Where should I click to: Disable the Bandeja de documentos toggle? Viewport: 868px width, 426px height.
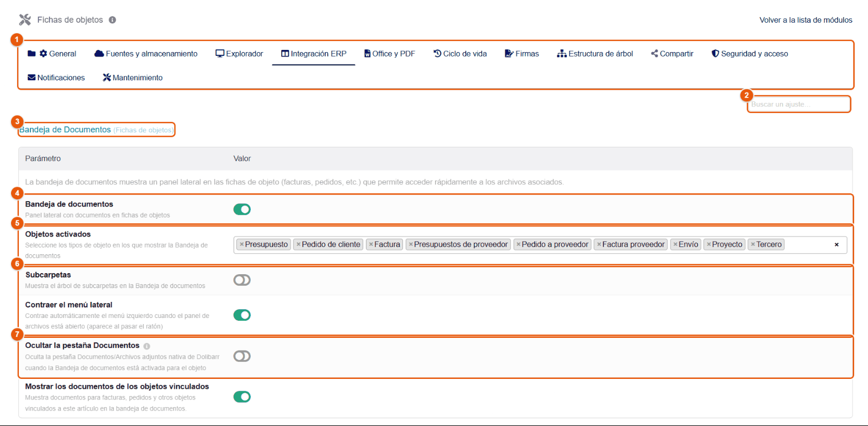[x=242, y=209]
